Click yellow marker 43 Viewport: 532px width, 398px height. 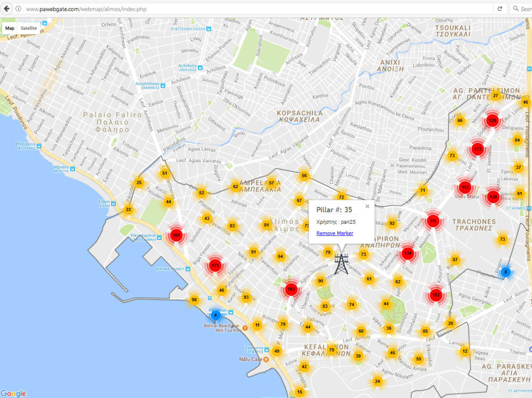[206, 218]
